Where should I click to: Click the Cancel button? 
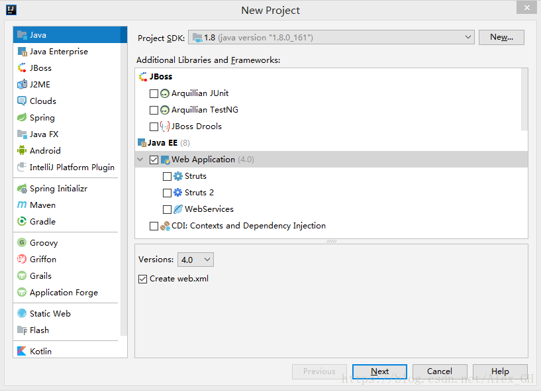coord(440,371)
